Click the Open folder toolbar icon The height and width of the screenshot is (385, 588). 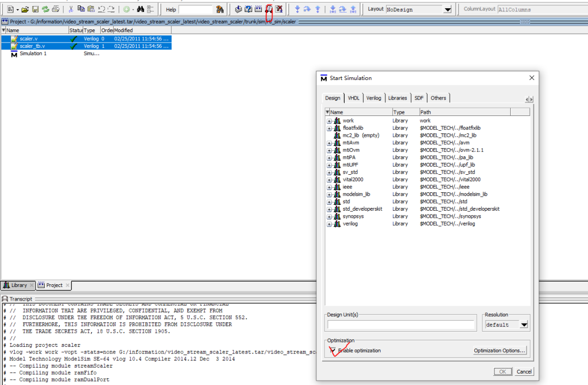tap(25, 9)
